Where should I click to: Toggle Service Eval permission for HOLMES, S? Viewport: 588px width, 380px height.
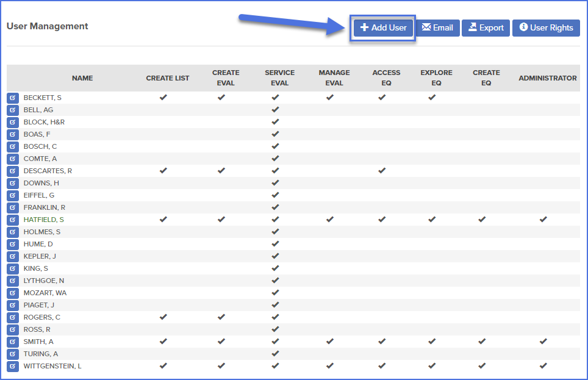pyautogui.click(x=275, y=232)
